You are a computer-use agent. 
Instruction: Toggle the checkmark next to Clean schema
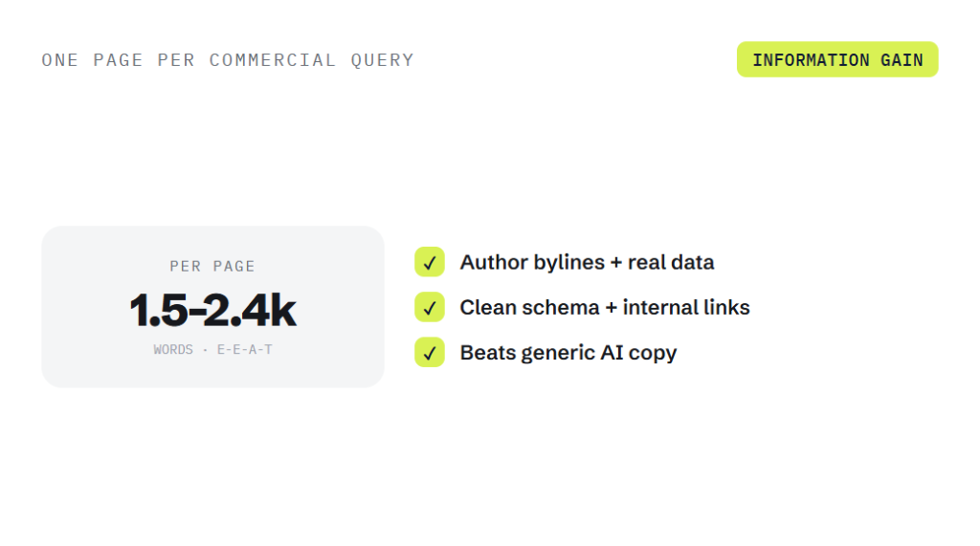click(x=430, y=307)
